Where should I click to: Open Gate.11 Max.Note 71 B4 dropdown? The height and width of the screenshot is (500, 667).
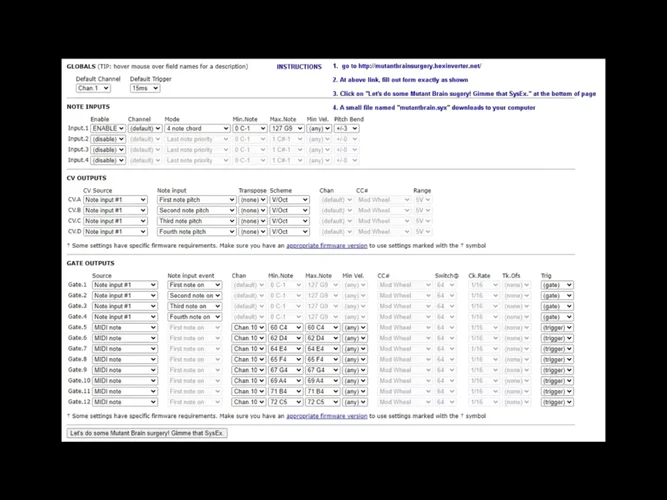322,391
